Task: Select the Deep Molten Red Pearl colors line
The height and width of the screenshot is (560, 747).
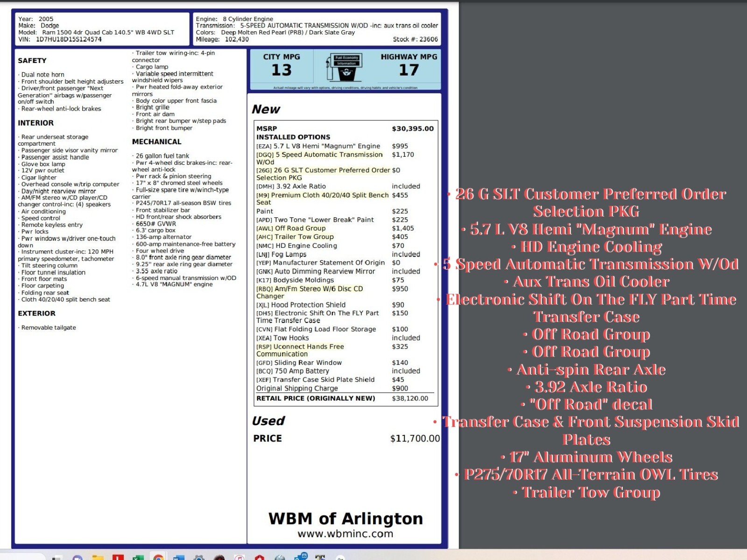Action: click(275, 33)
